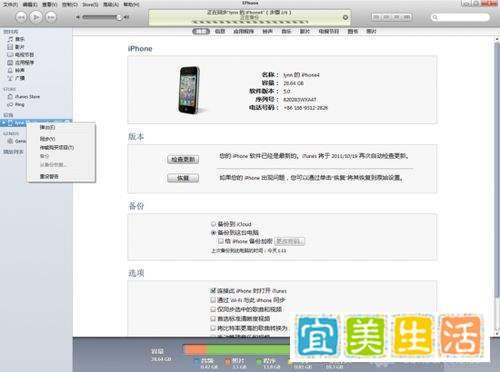Switch to the 信息 tab
Viewport: 500px width, 372px height.
click(x=220, y=31)
